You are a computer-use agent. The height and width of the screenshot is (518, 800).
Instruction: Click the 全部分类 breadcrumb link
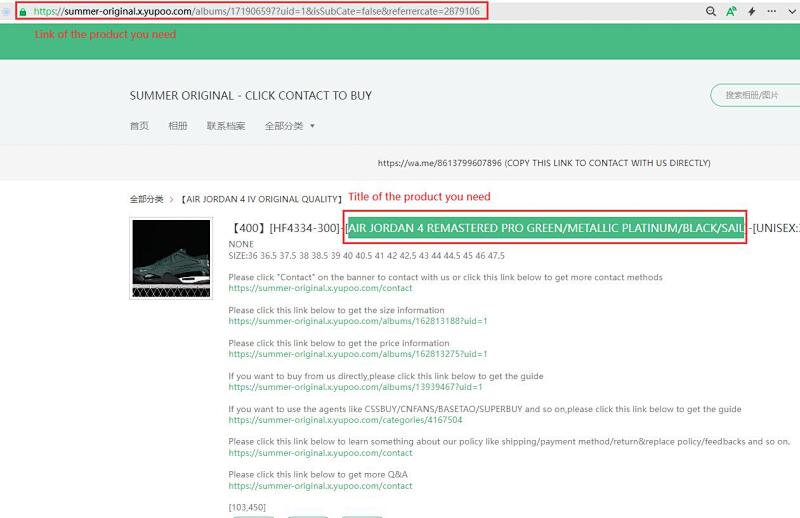(x=146, y=199)
